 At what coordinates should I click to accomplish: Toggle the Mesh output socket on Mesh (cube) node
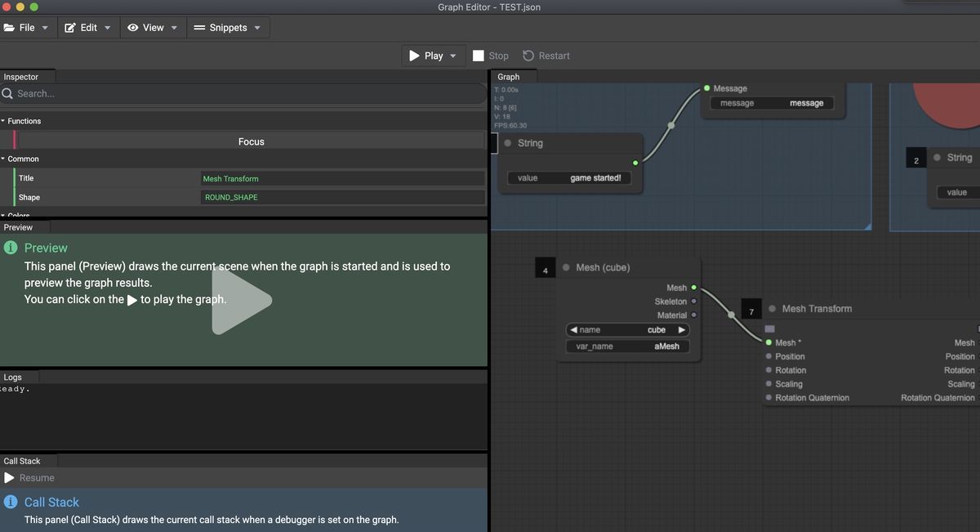pos(693,287)
